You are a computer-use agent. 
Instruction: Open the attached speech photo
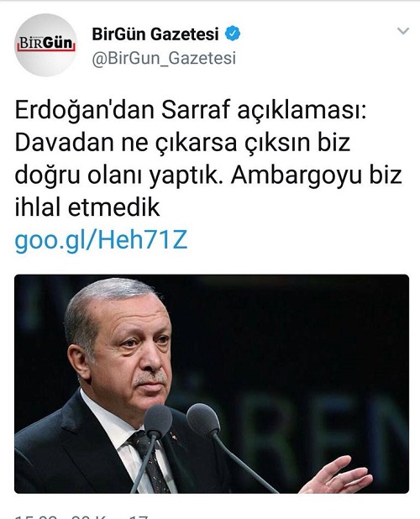point(212,384)
